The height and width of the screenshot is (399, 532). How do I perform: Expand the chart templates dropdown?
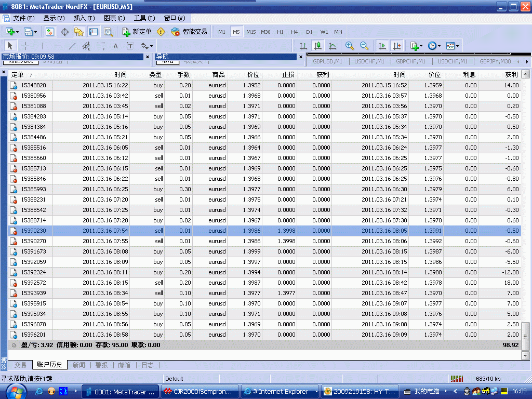[x=451, y=46]
